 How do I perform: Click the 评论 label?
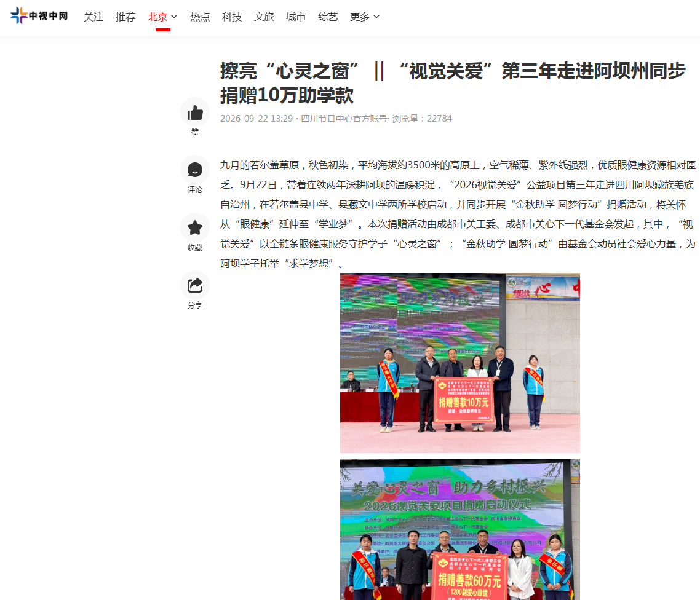195,189
